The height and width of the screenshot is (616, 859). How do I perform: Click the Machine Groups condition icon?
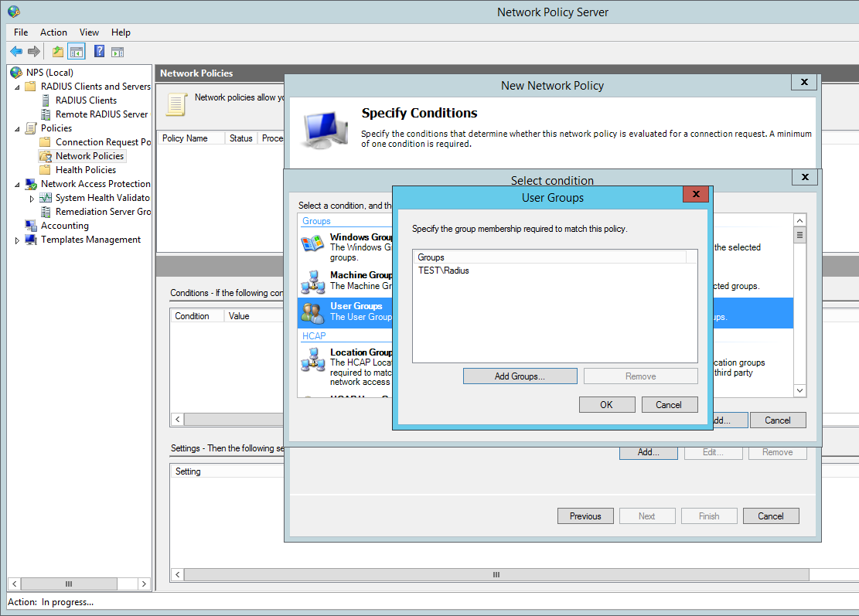[x=313, y=281]
